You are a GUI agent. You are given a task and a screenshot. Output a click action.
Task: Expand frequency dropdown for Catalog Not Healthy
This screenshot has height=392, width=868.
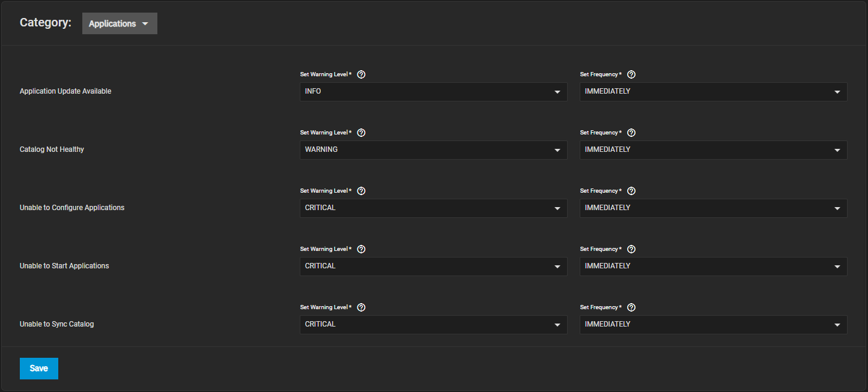(x=713, y=150)
